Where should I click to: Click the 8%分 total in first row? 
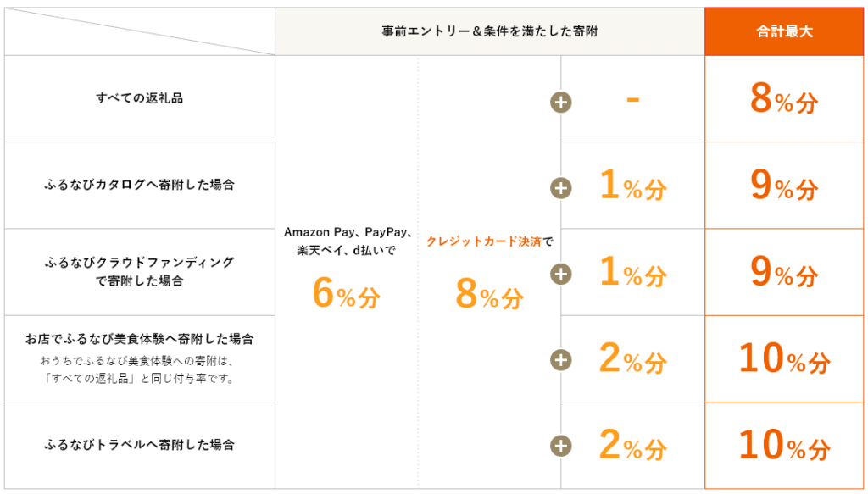(x=784, y=99)
